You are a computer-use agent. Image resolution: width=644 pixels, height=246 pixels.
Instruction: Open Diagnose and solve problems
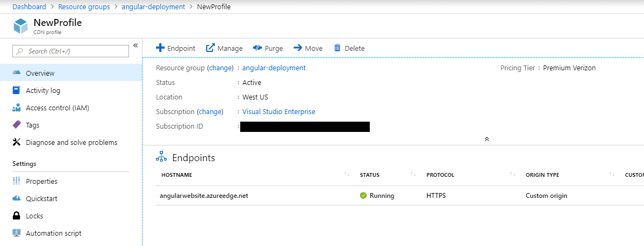[71, 142]
